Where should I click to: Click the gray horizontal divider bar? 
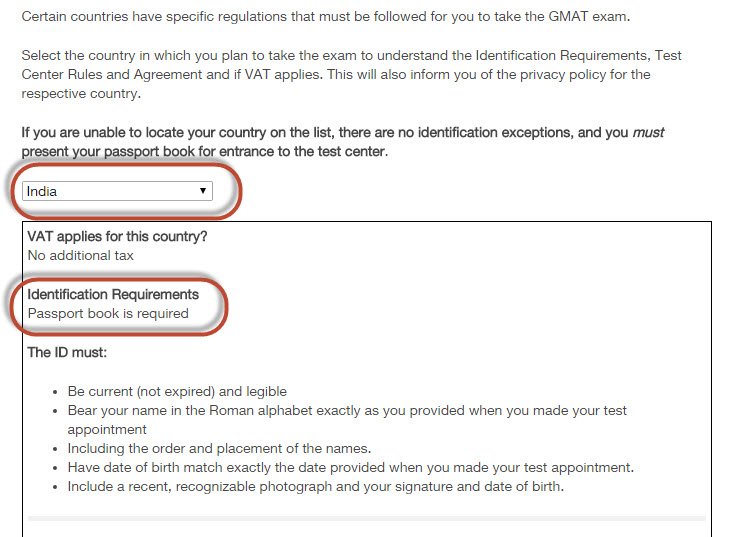click(367, 519)
